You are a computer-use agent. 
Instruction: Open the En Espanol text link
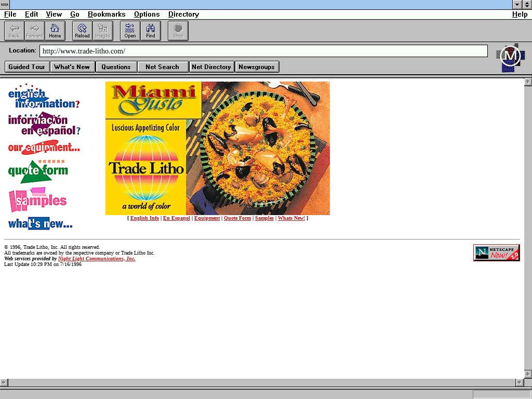176,218
